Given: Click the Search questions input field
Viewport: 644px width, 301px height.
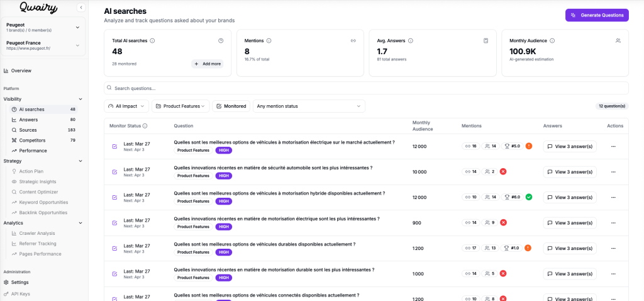Looking at the screenshot, I should pos(366,88).
